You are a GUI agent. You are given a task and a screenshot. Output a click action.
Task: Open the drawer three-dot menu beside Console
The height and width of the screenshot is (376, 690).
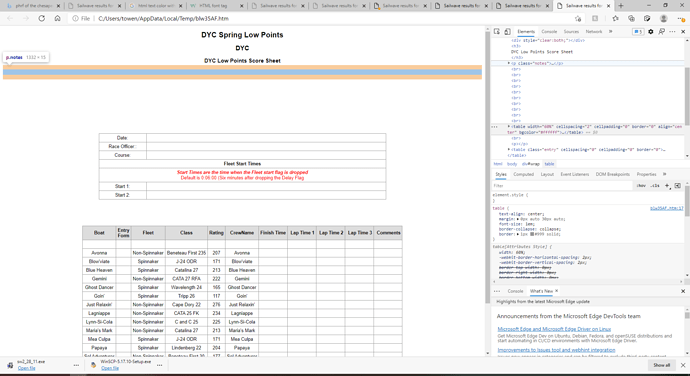pyautogui.click(x=497, y=291)
